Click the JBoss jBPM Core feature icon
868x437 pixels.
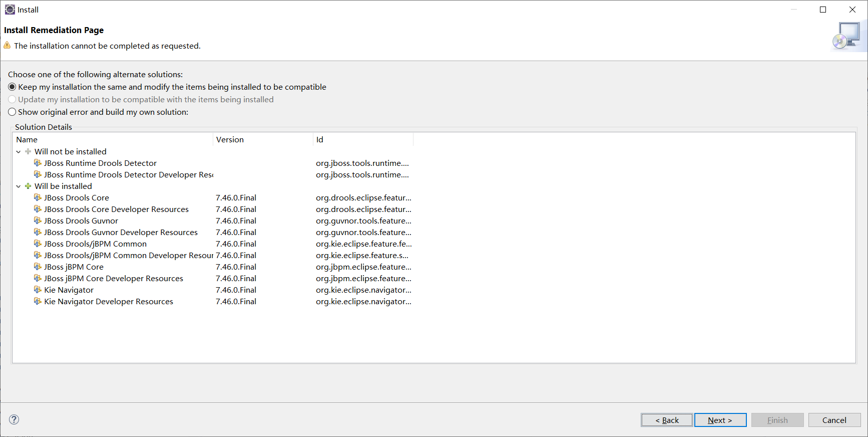(38, 267)
